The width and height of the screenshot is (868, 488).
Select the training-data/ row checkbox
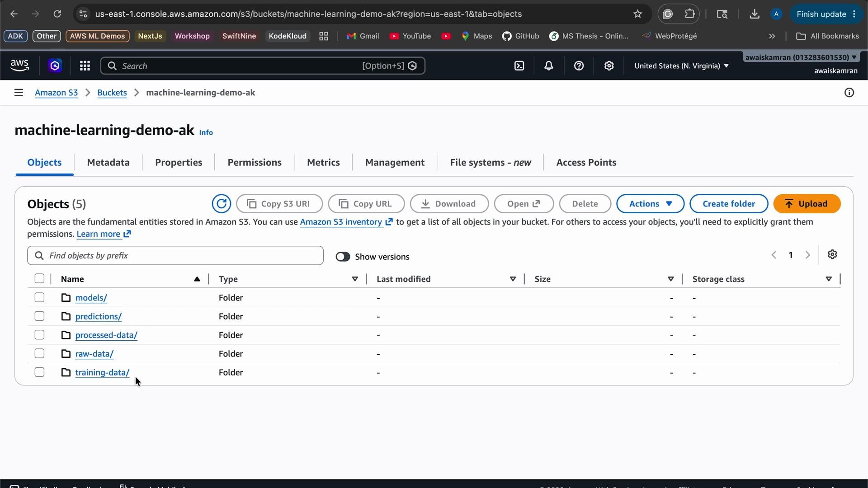39,372
